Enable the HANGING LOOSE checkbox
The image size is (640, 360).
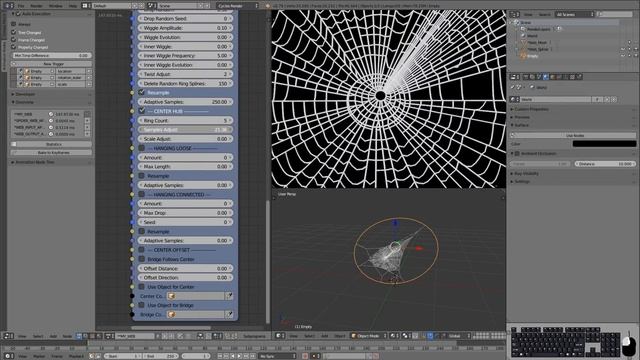[x=142, y=148]
